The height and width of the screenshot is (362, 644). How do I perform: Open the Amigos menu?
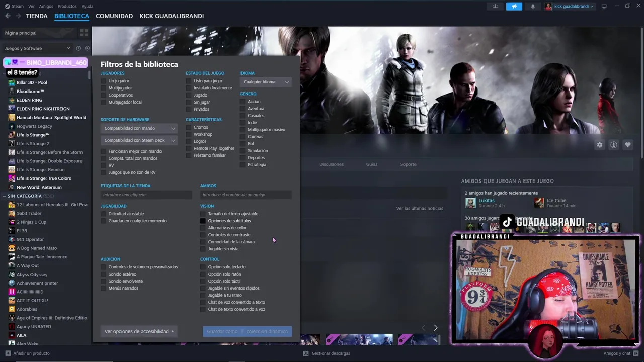pos(46,6)
